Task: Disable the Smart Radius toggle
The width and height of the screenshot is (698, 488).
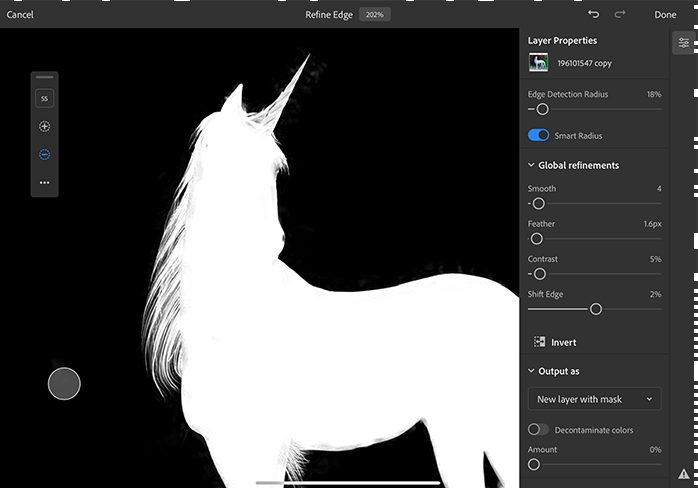Action: (x=538, y=135)
